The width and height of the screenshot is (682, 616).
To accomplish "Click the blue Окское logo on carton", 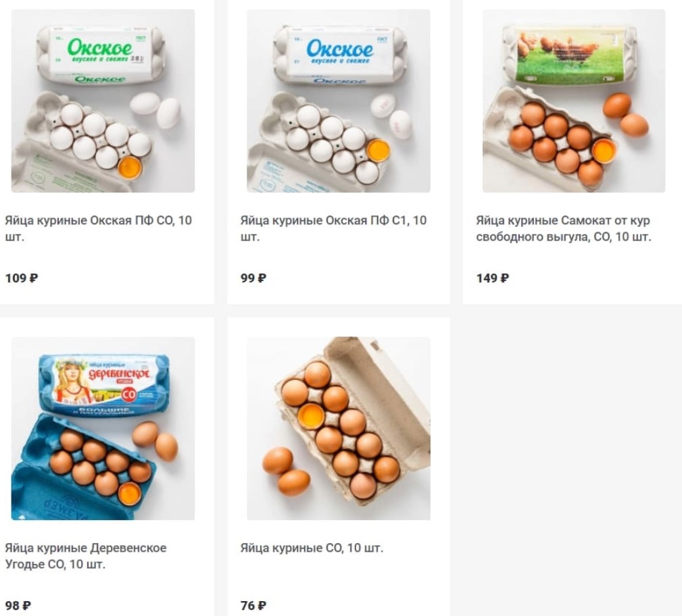I will (x=340, y=49).
